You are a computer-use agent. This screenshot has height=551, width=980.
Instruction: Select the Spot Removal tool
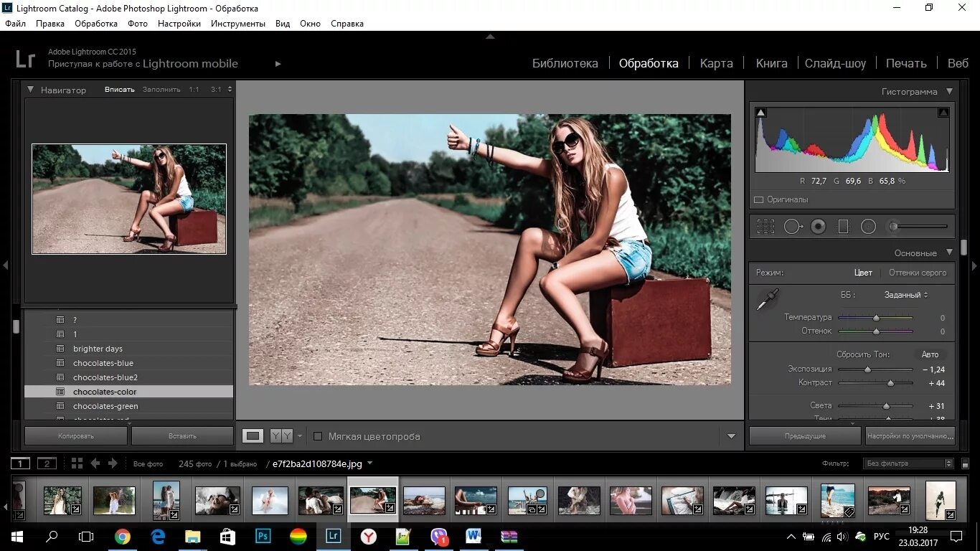pos(793,227)
